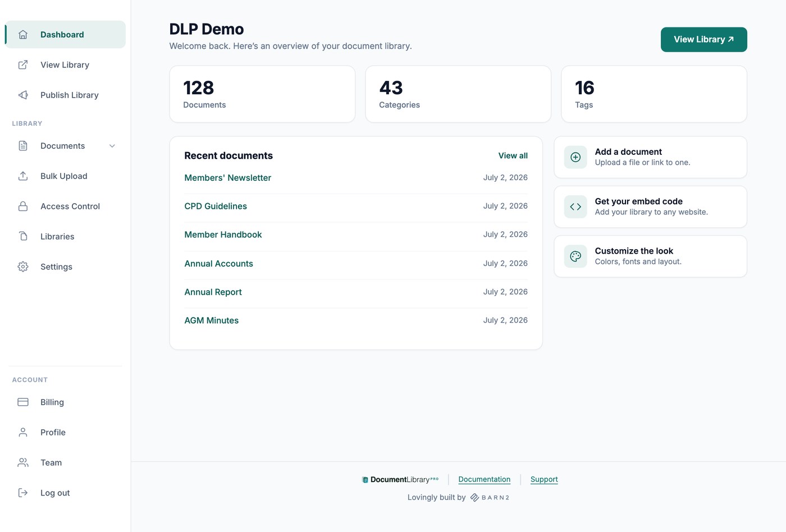Click the Team people icon
786x532 pixels.
[x=23, y=462]
